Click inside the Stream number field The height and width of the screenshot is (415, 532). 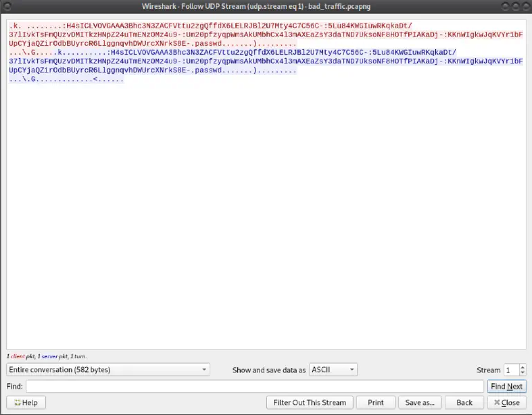[511, 370]
